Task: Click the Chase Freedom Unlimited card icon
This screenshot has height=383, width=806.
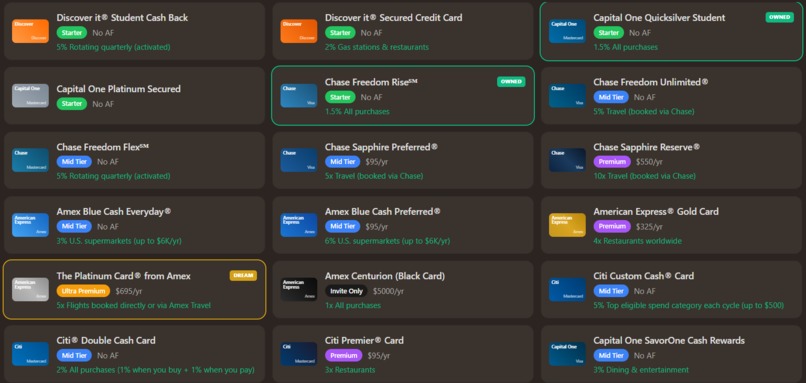Action: point(567,96)
